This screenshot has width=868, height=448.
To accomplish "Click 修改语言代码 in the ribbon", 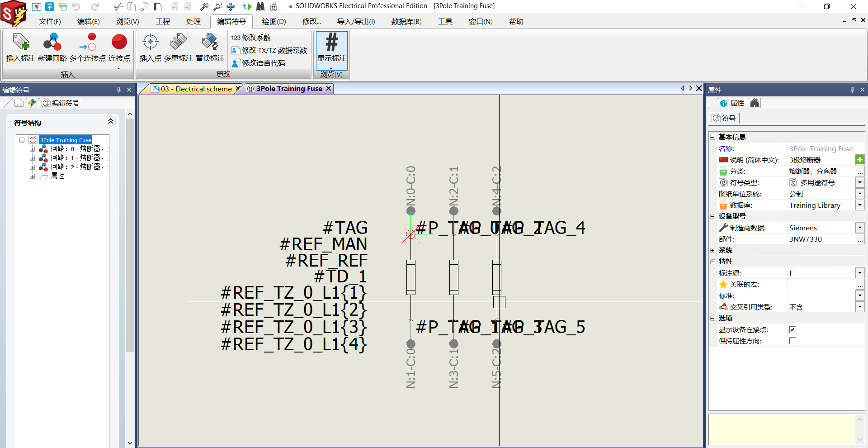I will (x=259, y=63).
